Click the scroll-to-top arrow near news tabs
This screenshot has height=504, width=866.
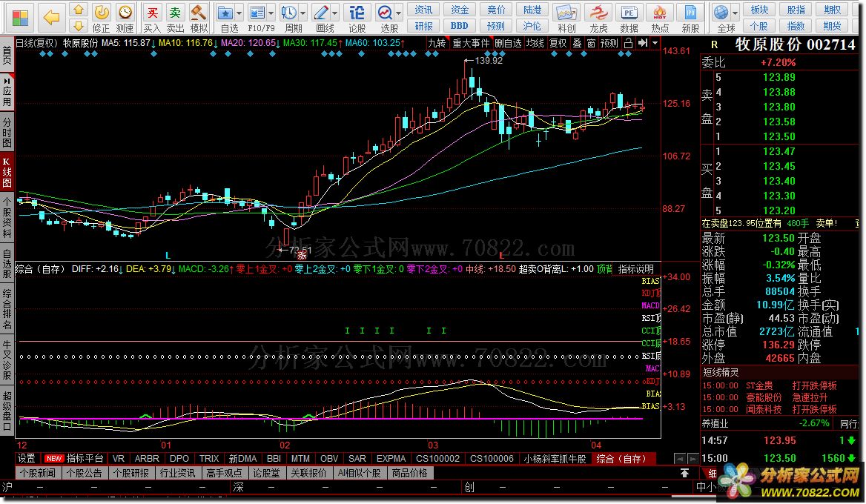tap(684, 473)
